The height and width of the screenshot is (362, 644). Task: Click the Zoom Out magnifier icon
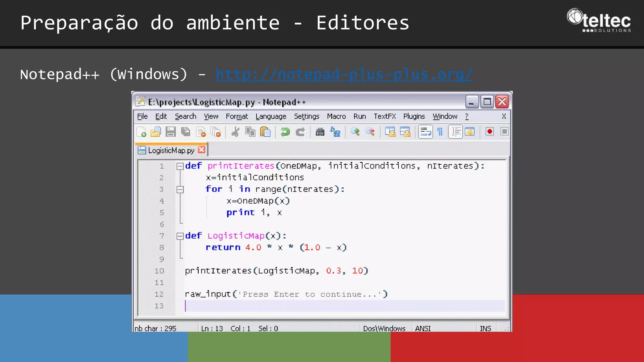[370, 132]
